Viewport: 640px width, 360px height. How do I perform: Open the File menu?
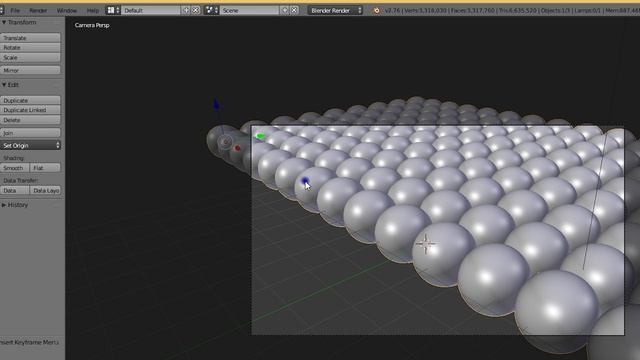click(15, 10)
